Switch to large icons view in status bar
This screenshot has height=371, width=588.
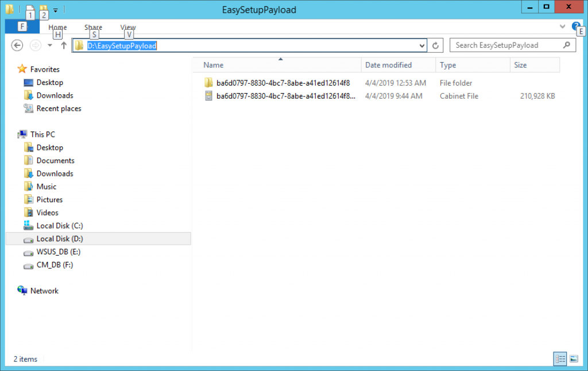pyautogui.click(x=574, y=358)
